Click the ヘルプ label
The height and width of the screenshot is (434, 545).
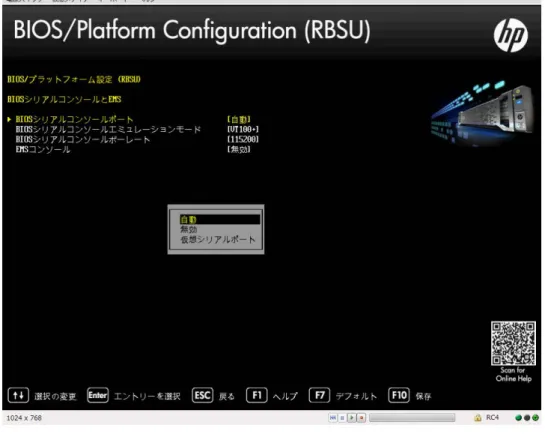point(285,396)
